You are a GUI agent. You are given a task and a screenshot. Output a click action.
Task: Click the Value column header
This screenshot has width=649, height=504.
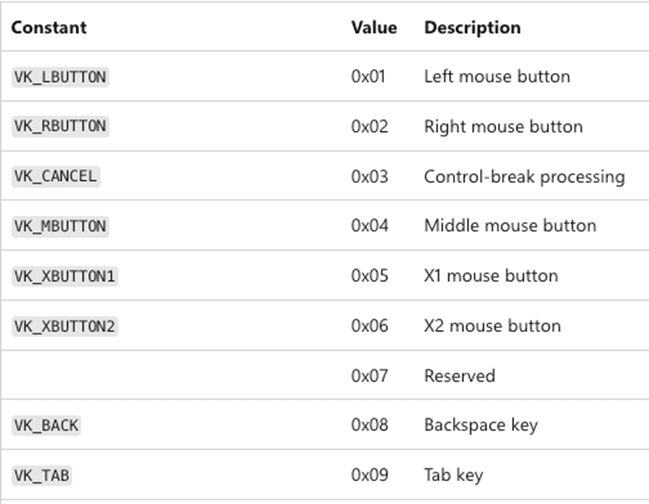[x=373, y=28]
